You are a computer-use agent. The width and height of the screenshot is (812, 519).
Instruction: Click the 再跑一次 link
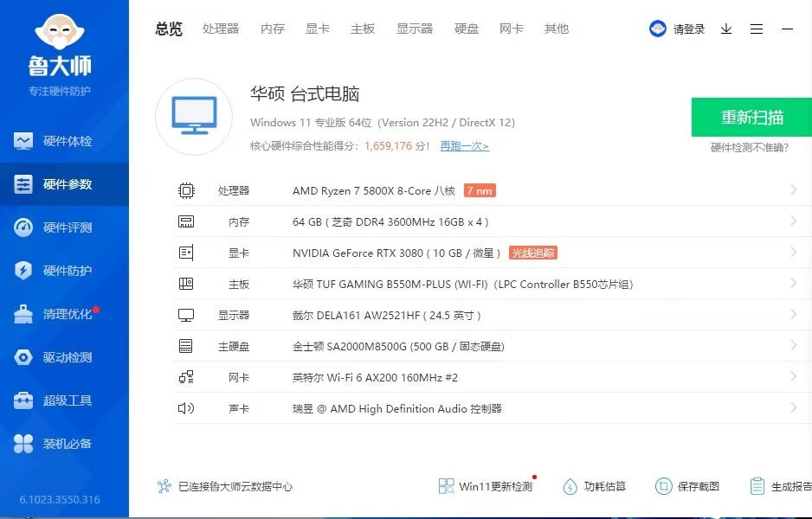[465, 146]
